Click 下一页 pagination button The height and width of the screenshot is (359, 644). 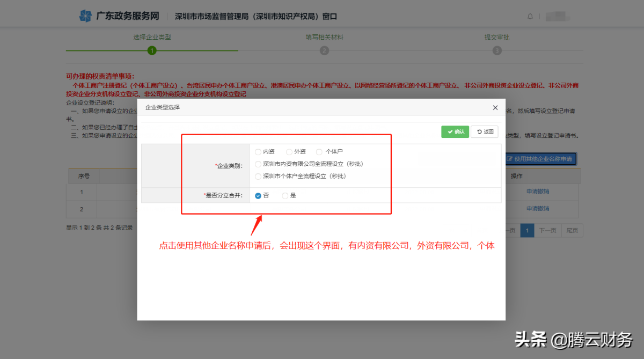[547, 231]
